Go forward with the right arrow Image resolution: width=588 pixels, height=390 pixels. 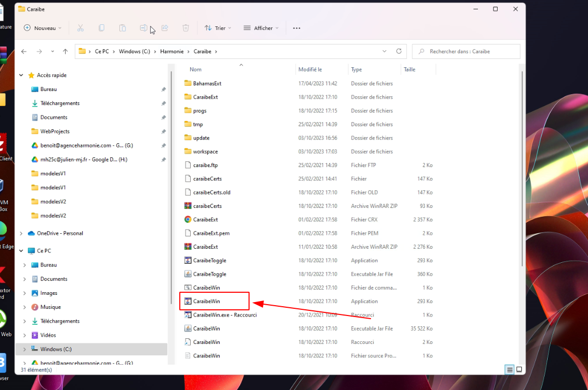(39, 51)
